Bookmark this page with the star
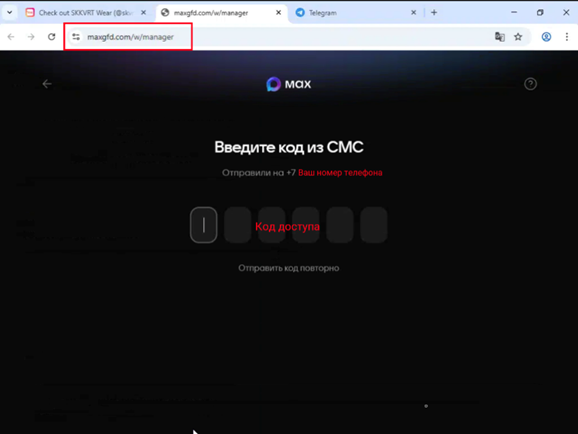This screenshot has width=578, height=434. [518, 37]
